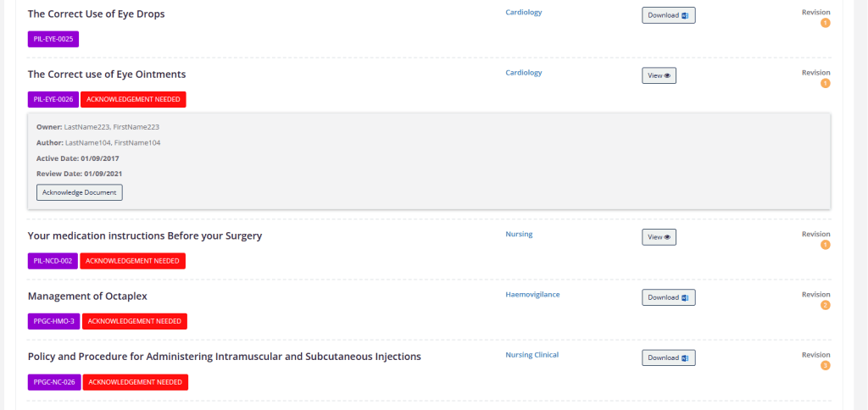Click revision badge 3 for Injections policy
The width and height of the screenshot is (868, 410).
coord(826,366)
